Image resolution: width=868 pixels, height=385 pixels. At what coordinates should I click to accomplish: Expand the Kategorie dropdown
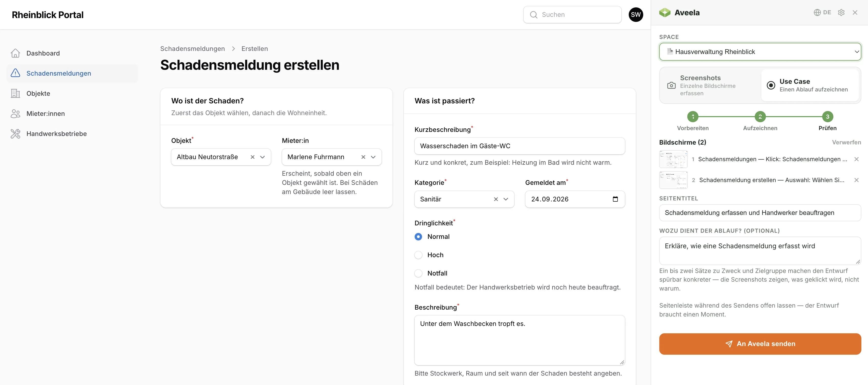(506, 199)
